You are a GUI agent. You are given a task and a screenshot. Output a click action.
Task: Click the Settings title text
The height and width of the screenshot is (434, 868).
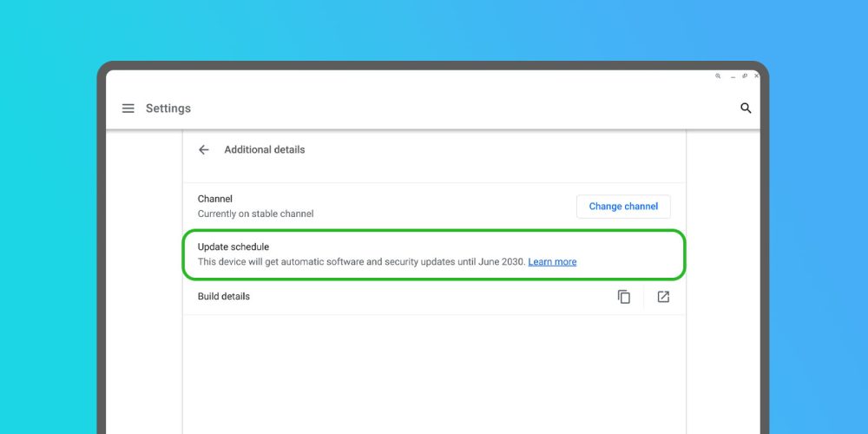tap(168, 108)
